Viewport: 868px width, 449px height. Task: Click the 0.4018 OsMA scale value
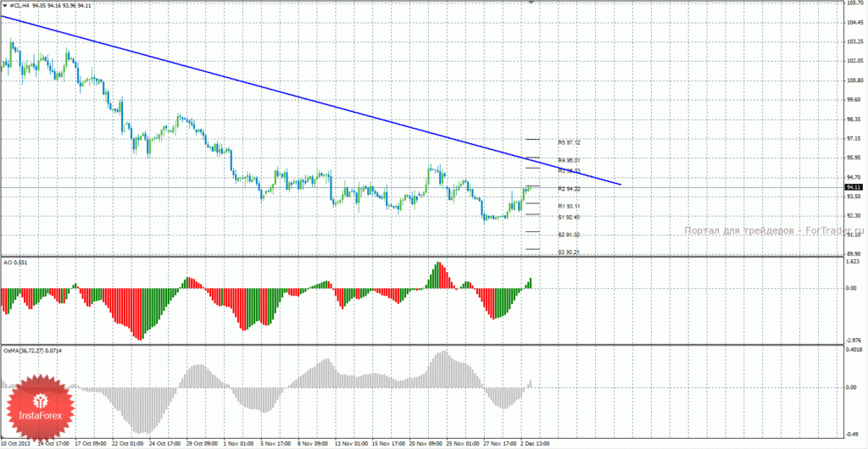(x=853, y=350)
